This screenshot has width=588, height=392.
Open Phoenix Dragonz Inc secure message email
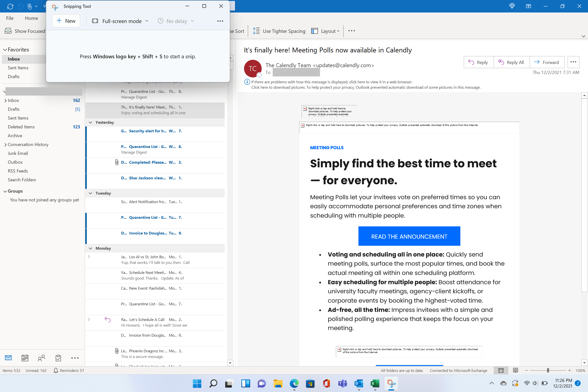tap(155, 354)
